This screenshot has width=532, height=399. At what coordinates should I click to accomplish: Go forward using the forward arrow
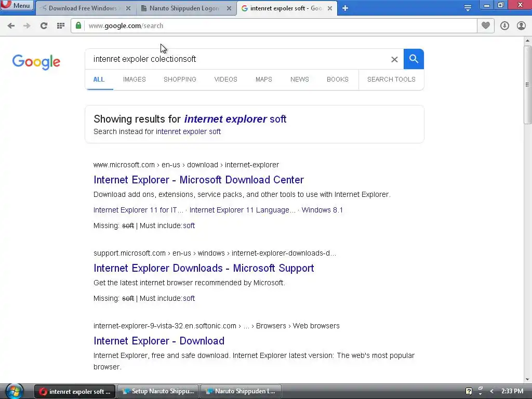(x=27, y=26)
